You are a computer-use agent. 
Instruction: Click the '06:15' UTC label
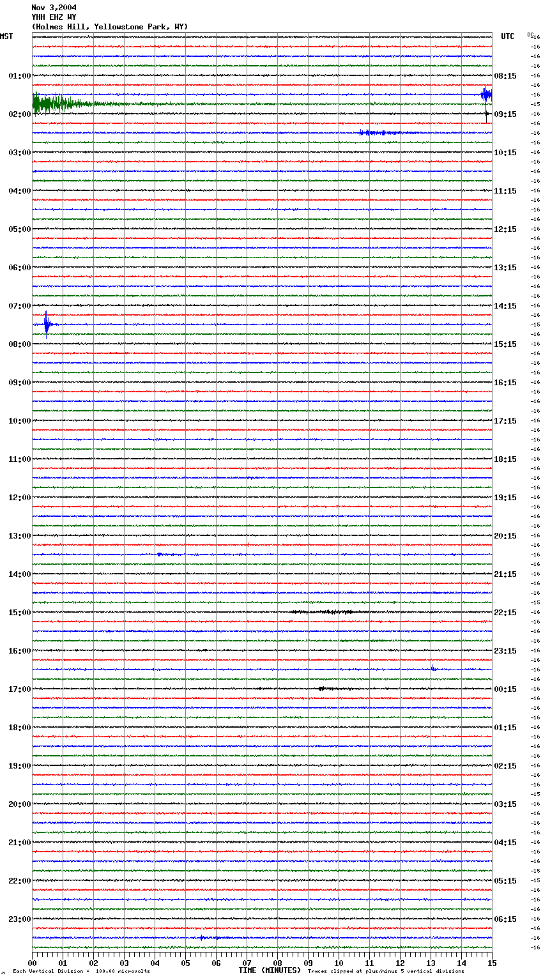pyautogui.click(x=505, y=919)
